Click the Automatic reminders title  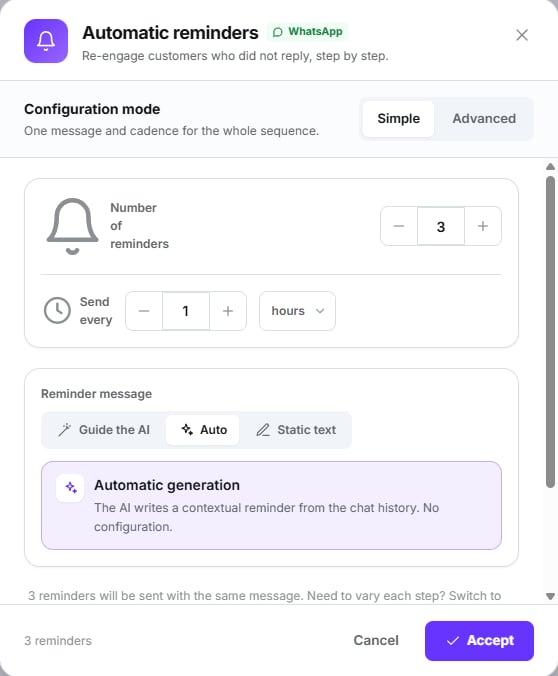tap(170, 33)
